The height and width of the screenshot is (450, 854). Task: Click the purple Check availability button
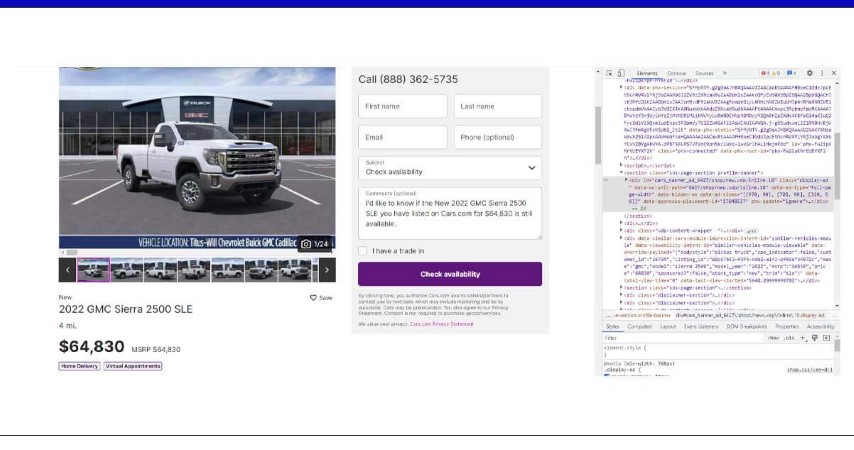pos(450,274)
